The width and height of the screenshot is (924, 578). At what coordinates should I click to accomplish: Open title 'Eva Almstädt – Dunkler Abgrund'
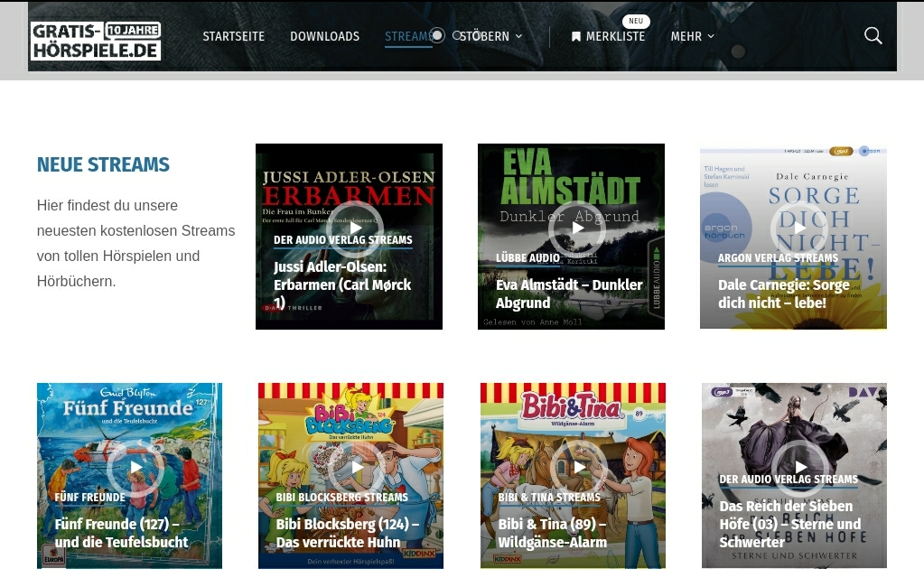[x=569, y=294]
